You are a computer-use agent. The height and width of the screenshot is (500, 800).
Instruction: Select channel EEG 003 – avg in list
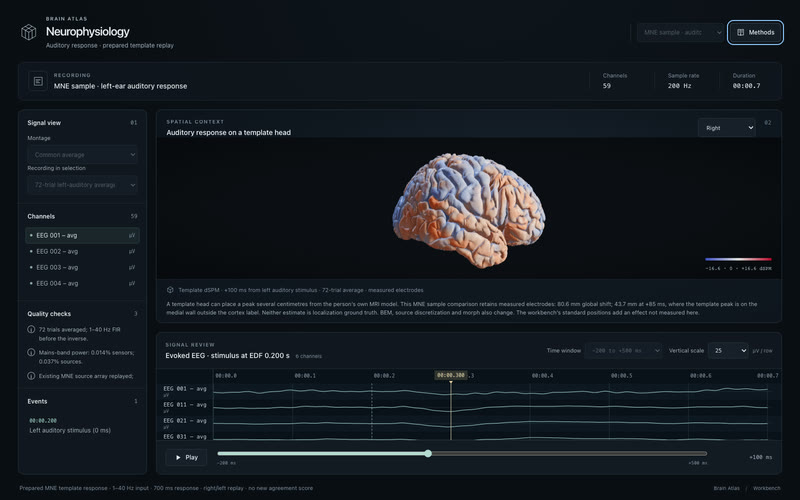(82, 267)
